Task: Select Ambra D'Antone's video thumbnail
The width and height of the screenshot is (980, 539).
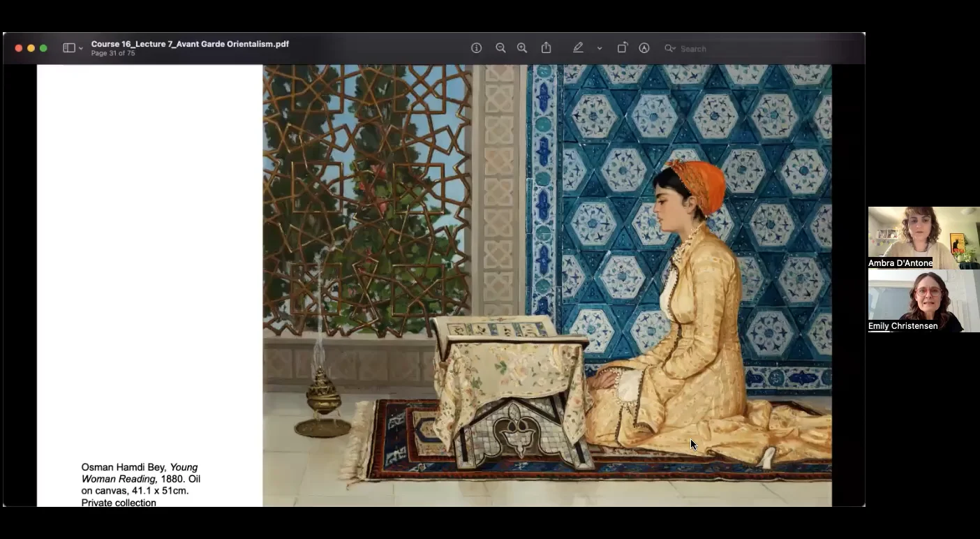Action: [x=923, y=237]
